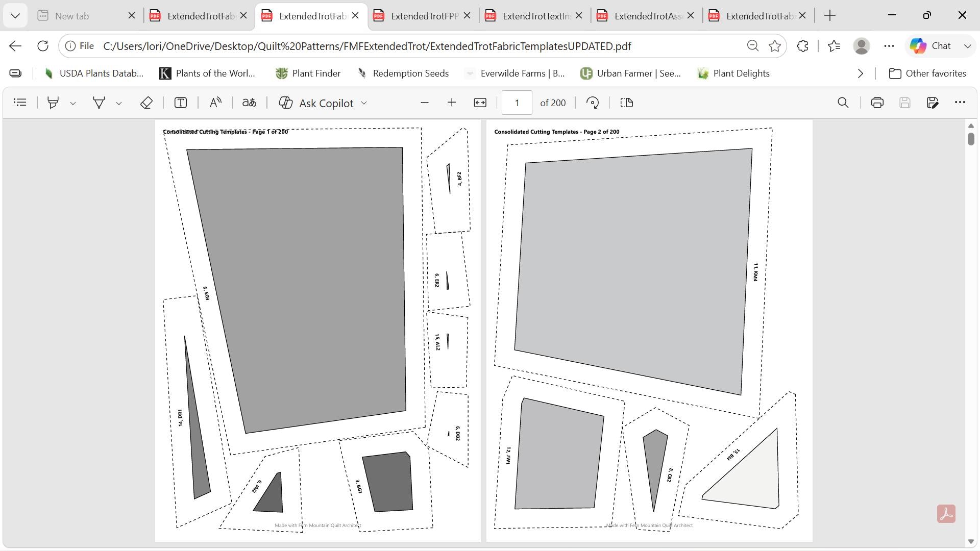Image resolution: width=980 pixels, height=551 pixels.
Task: Open Urban Farmer bookmark
Action: tap(631, 73)
